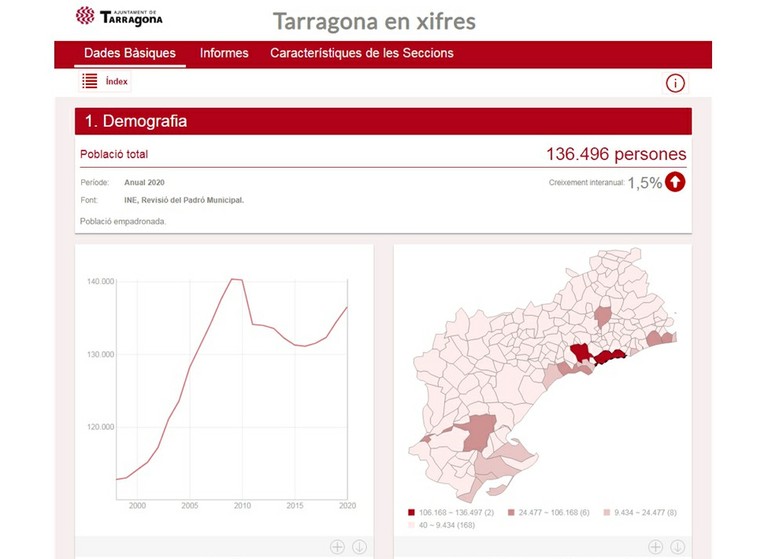Image resolution: width=768 pixels, height=559 pixels.
Task: Open the Índex list icon
Action: pyautogui.click(x=90, y=82)
